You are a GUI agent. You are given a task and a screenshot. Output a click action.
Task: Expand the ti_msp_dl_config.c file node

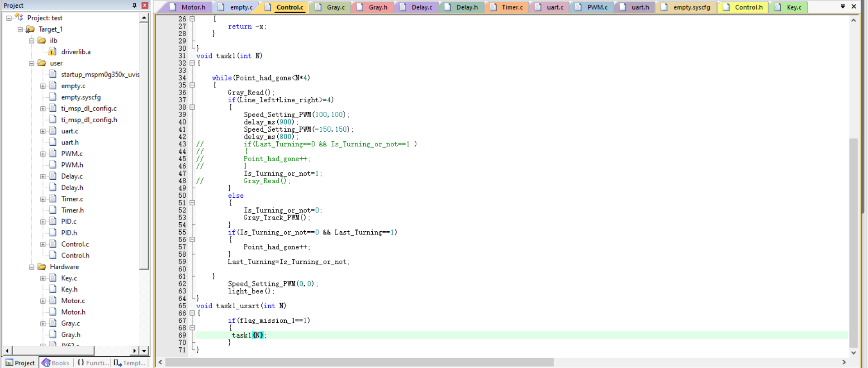coord(43,109)
